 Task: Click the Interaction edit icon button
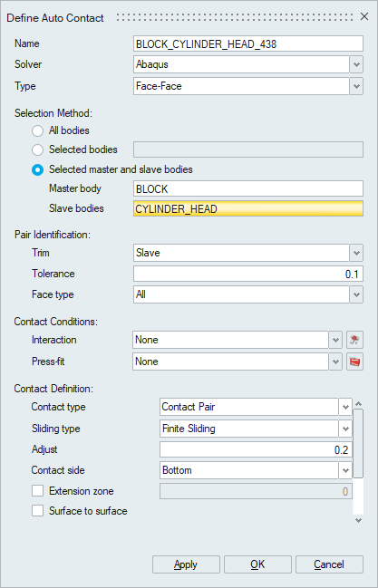coord(354,340)
